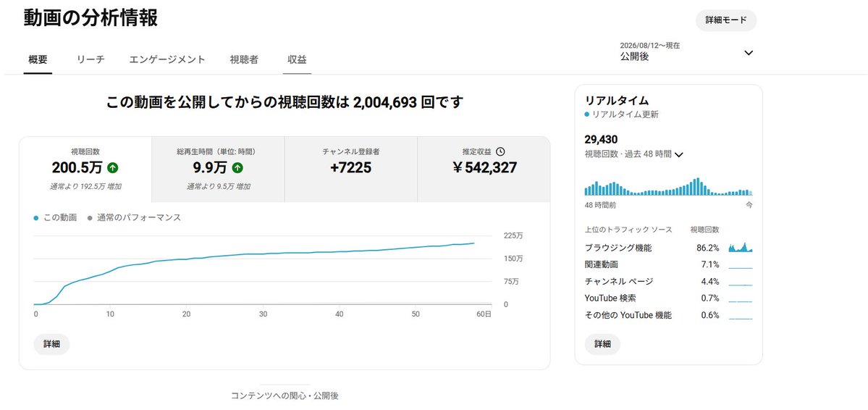The height and width of the screenshot is (410, 868).
Task: Click the コンテンツへの関心・公開後 heading
Action: [x=285, y=396]
